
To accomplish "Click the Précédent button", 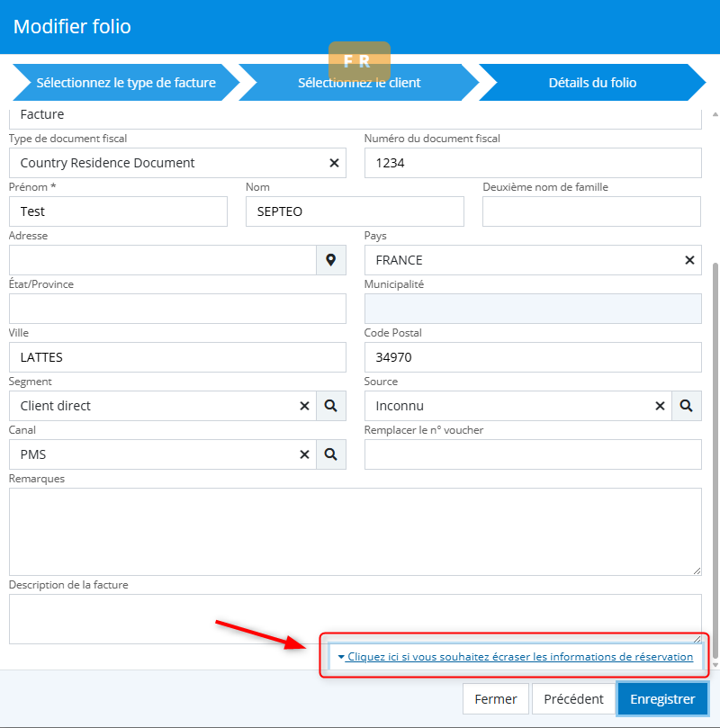I will pyautogui.click(x=571, y=699).
